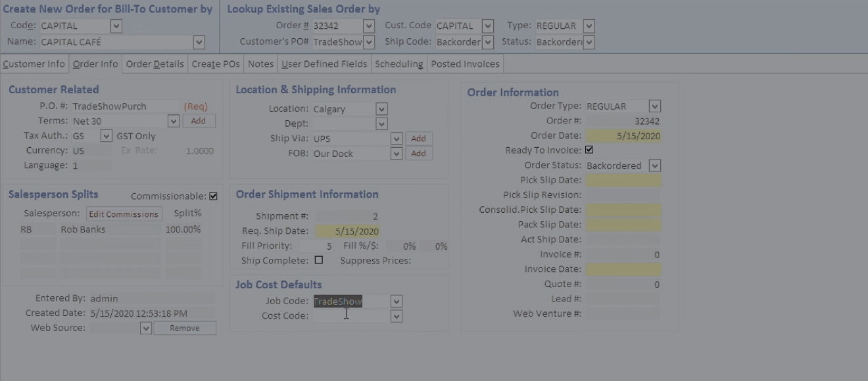Click Add button next to Terms
This screenshot has height=381, width=868.
199,121
